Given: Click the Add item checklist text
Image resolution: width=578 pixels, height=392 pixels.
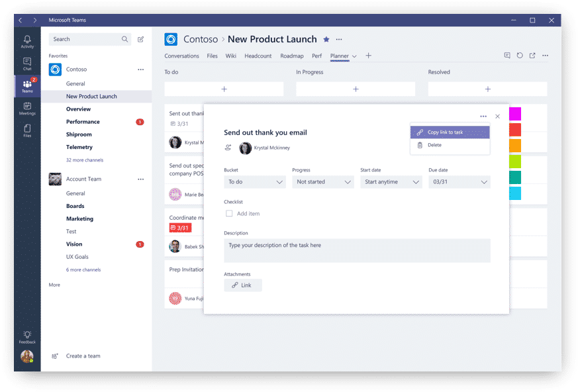Looking at the screenshot, I should (x=248, y=213).
